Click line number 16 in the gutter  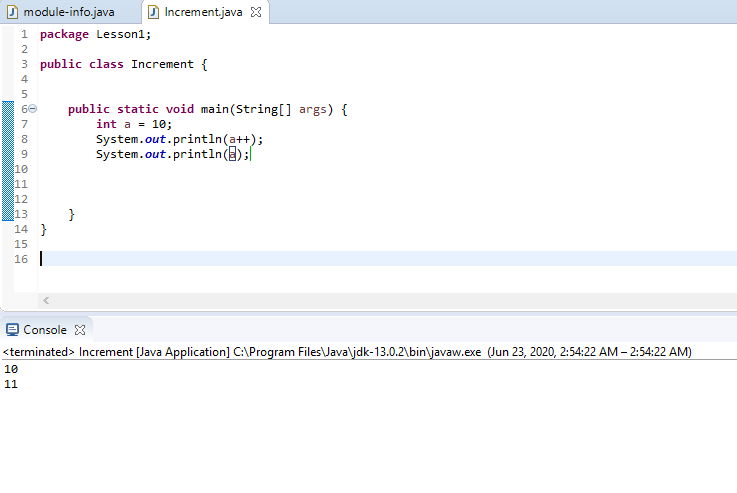[x=21, y=259]
